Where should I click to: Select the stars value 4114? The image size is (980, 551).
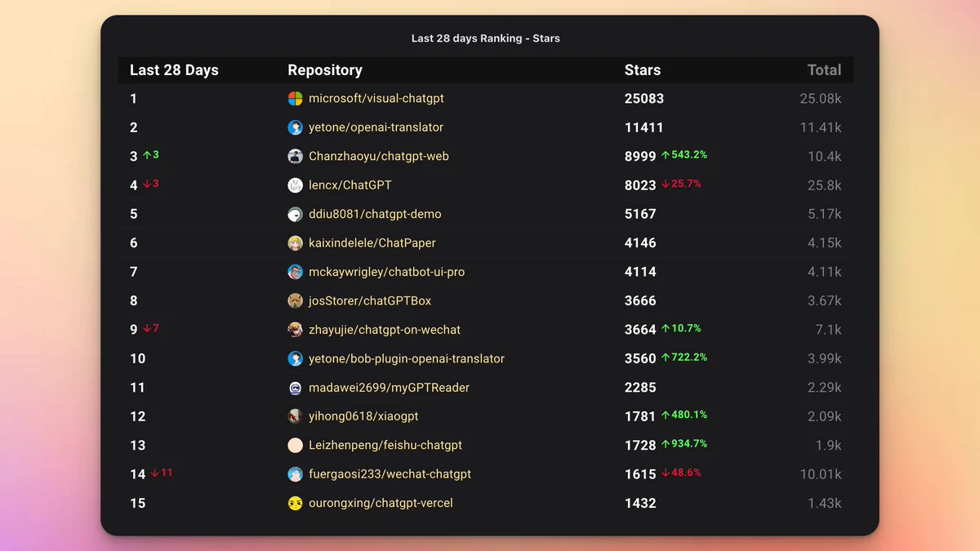tap(640, 272)
